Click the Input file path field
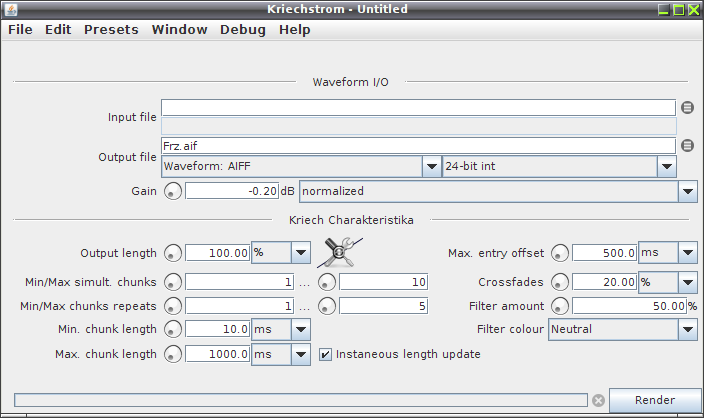This screenshot has width=704, height=418. 418,108
